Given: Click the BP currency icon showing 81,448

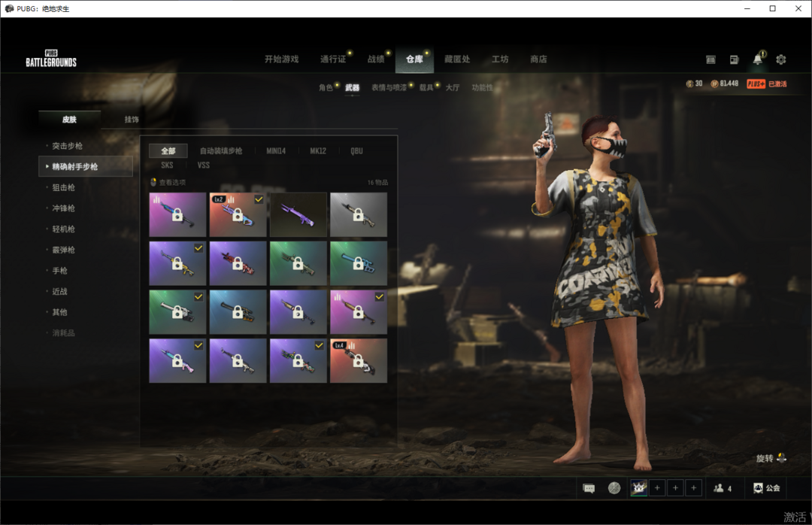Looking at the screenshot, I should 715,84.
